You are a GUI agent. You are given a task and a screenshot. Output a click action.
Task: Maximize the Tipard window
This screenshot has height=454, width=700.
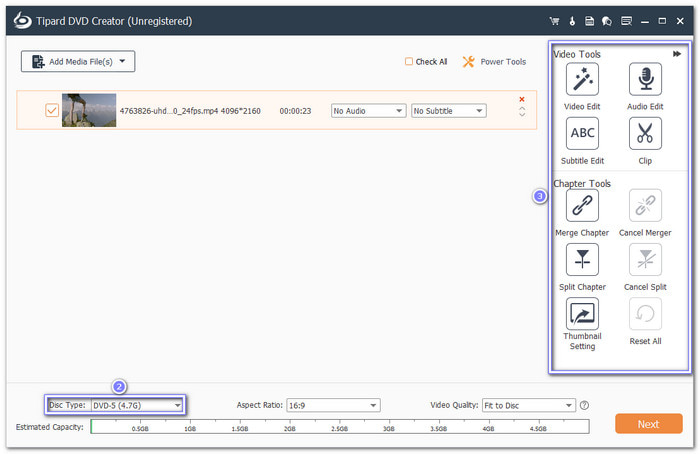pyautogui.click(x=662, y=21)
